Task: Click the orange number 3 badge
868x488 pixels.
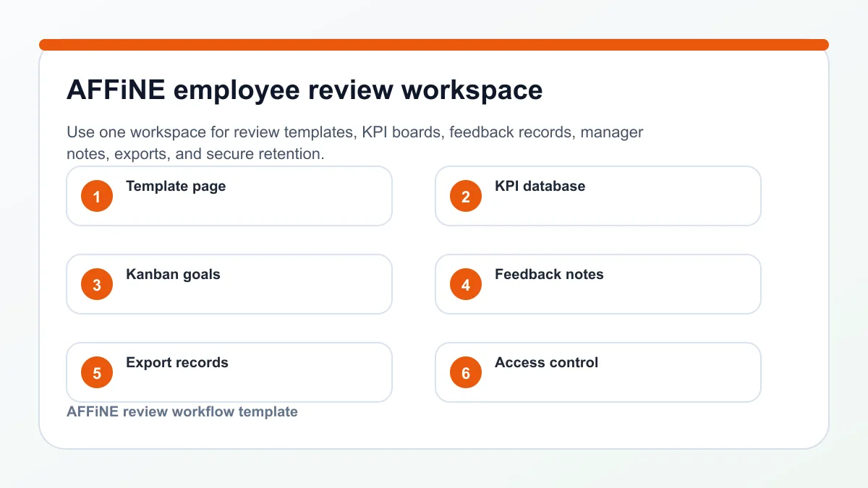Action: [x=97, y=284]
